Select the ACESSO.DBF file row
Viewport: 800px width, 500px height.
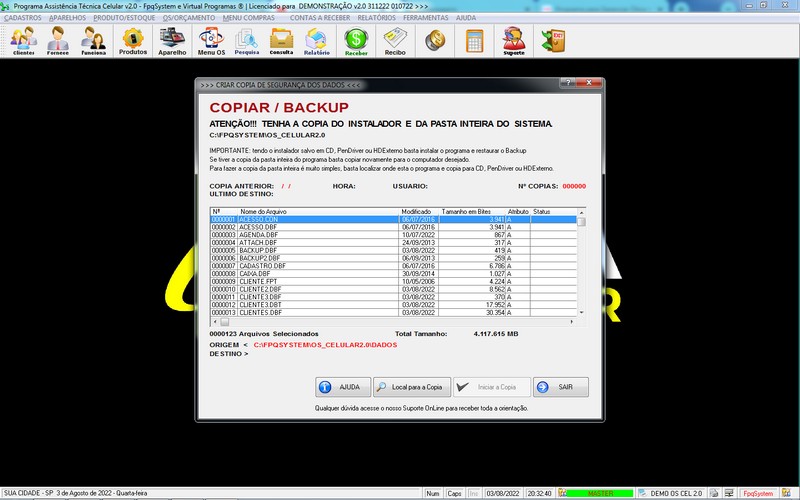pos(393,227)
